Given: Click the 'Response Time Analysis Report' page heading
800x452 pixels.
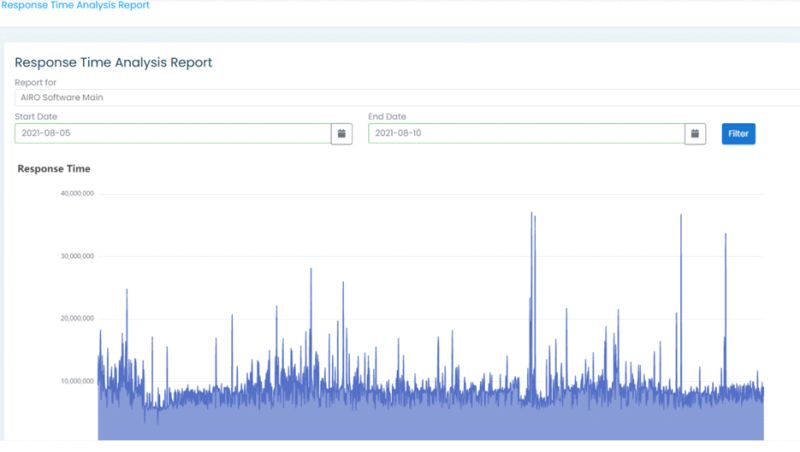Looking at the screenshot, I should [113, 63].
